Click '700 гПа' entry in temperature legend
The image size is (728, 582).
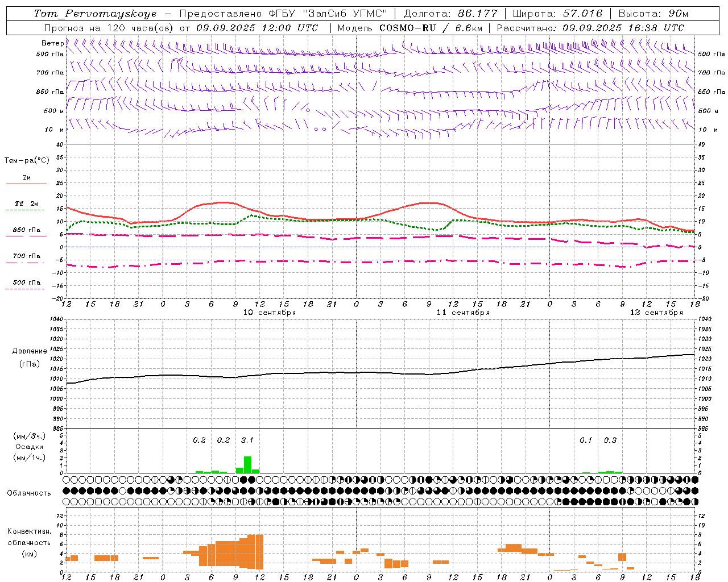(x=26, y=256)
